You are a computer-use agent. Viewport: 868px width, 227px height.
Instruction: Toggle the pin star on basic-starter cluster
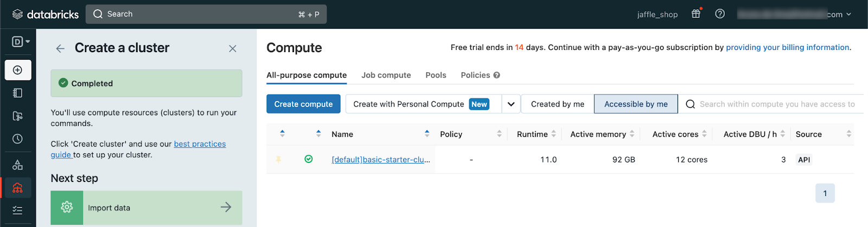pos(279,160)
